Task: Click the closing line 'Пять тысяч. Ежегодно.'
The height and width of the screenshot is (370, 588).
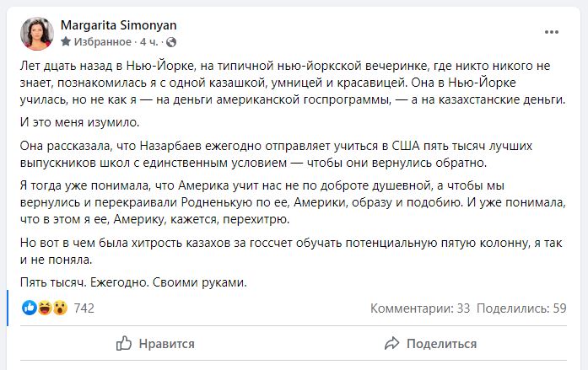Action: tap(132, 282)
